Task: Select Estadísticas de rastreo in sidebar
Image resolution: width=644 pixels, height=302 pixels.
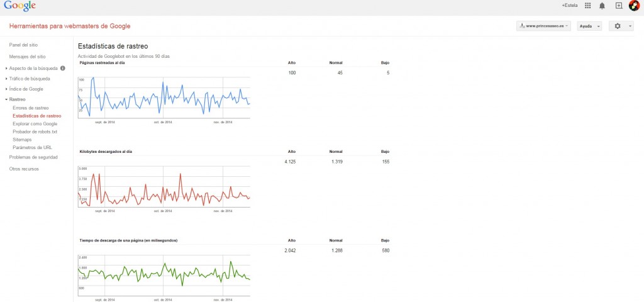Action: [x=37, y=116]
